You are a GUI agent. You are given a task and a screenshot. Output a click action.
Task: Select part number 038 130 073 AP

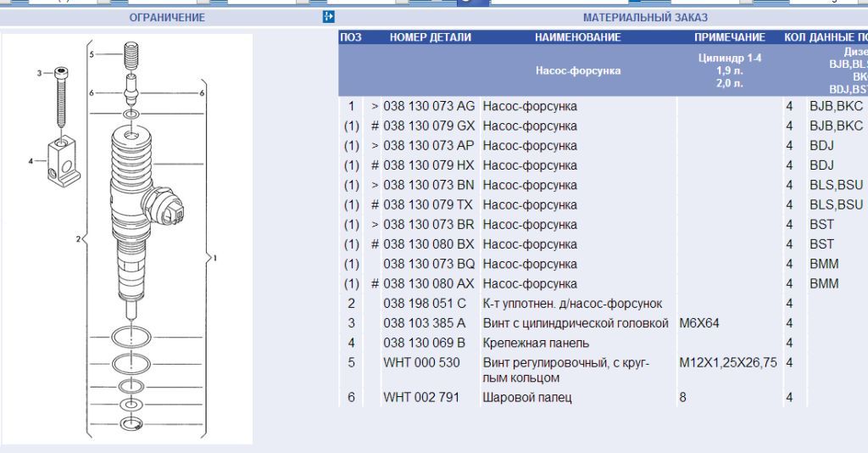click(x=429, y=146)
